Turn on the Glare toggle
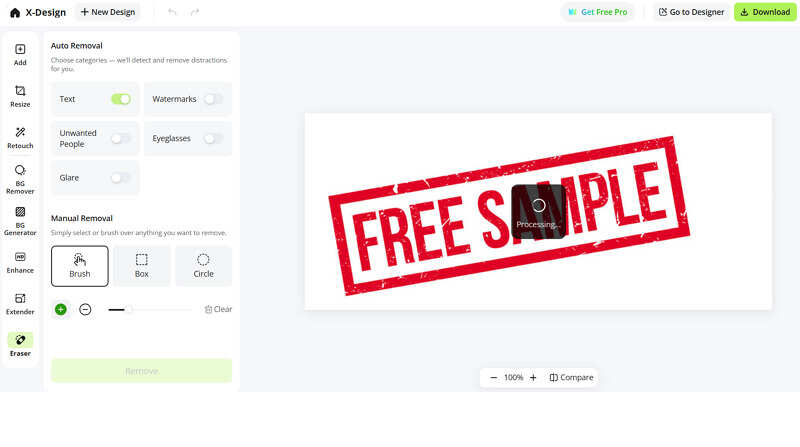Screen dimensions: 800x447 tap(121, 178)
